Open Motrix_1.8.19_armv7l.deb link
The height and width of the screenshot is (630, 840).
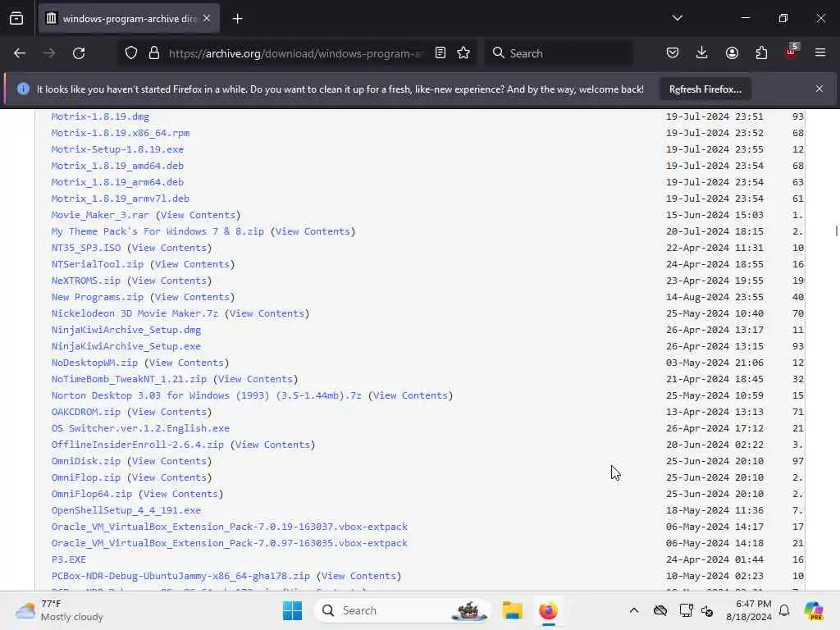pyautogui.click(x=121, y=199)
